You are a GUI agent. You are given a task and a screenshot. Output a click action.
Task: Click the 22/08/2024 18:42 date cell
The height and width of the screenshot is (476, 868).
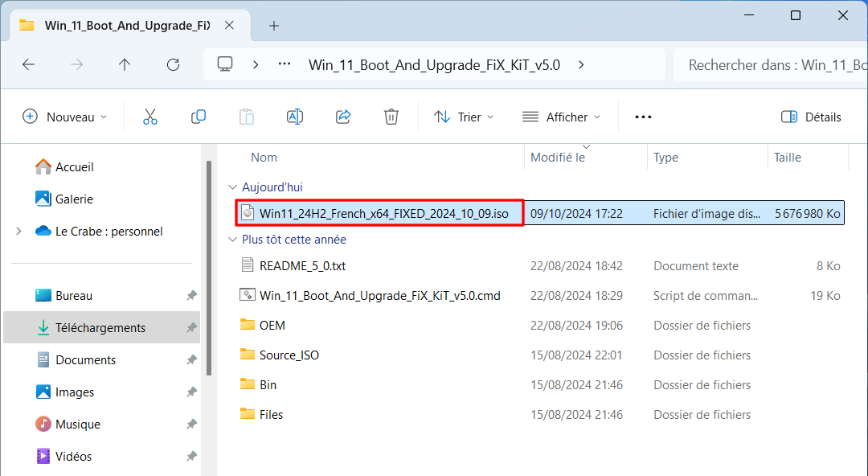point(576,265)
